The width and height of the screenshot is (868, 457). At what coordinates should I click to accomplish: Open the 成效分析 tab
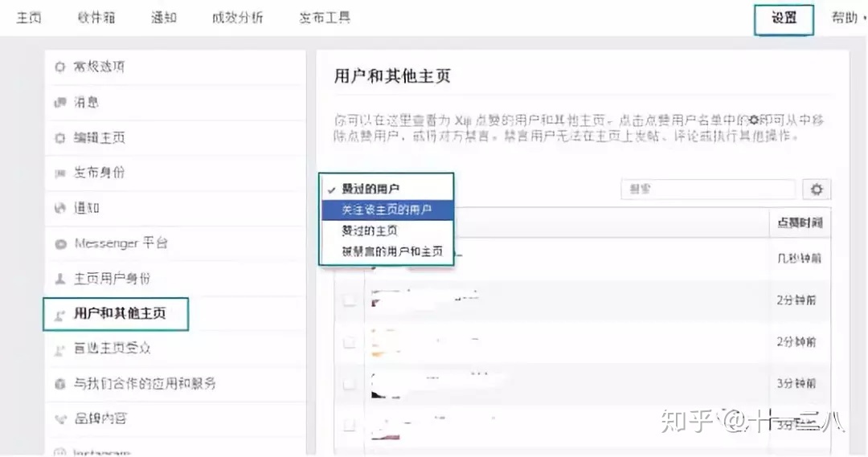tap(237, 18)
